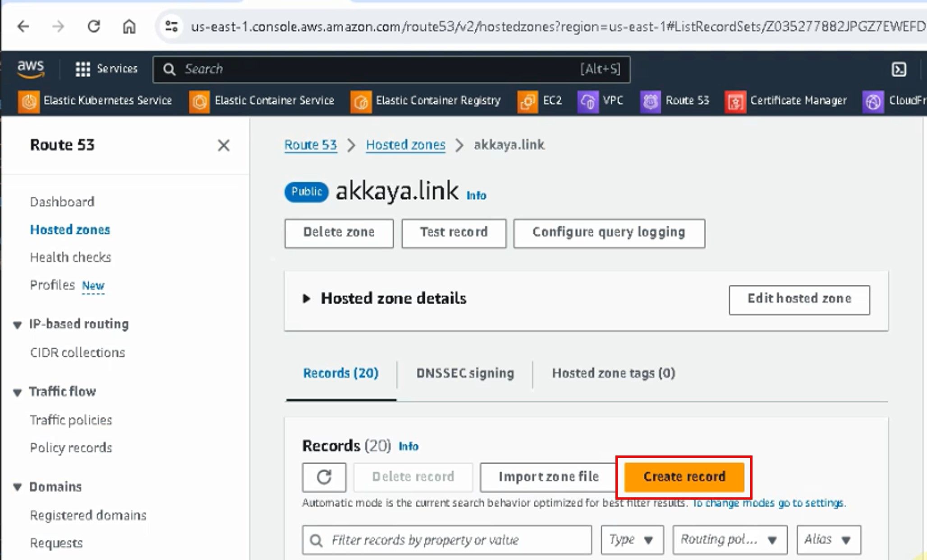Image resolution: width=927 pixels, height=560 pixels.
Task: Open the Alias filter dropdown
Action: (828, 539)
